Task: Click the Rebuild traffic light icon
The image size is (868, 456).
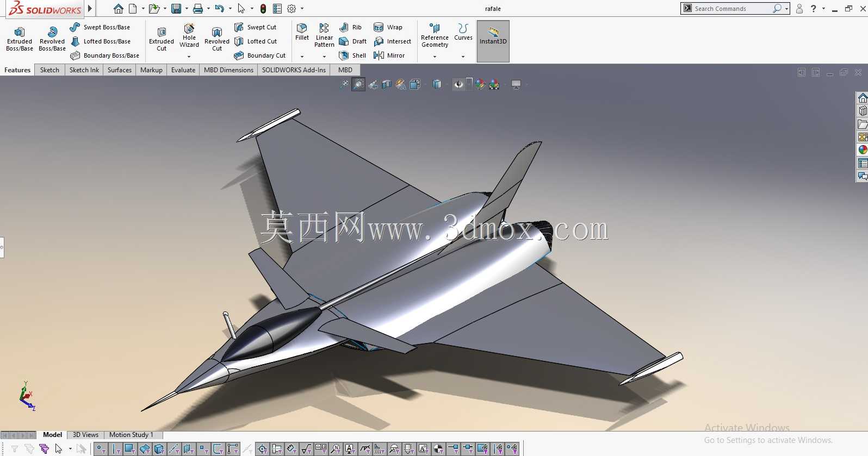Action: pos(263,9)
